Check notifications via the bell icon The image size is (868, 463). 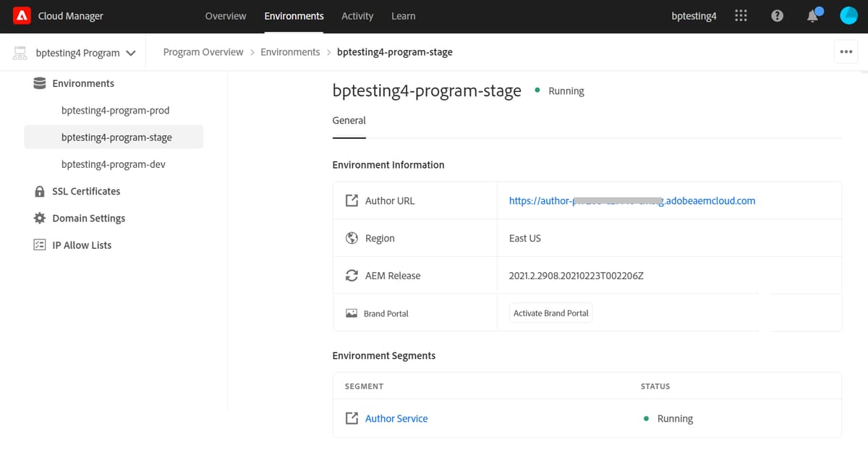811,16
